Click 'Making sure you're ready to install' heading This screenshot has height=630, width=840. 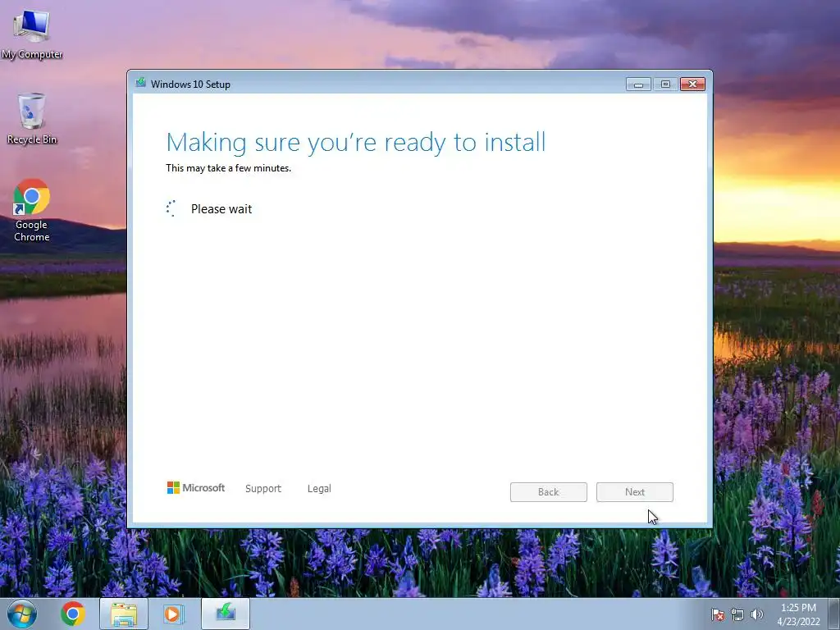(x=356, y=143)
